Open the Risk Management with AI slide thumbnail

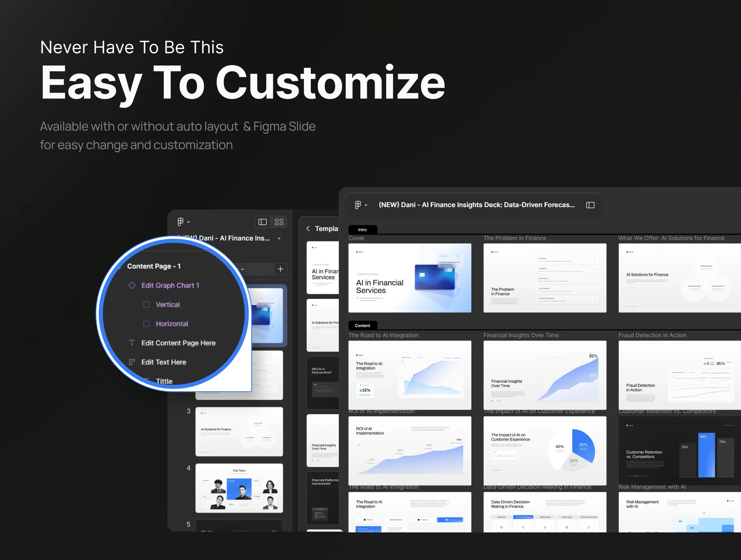(680, 512)
